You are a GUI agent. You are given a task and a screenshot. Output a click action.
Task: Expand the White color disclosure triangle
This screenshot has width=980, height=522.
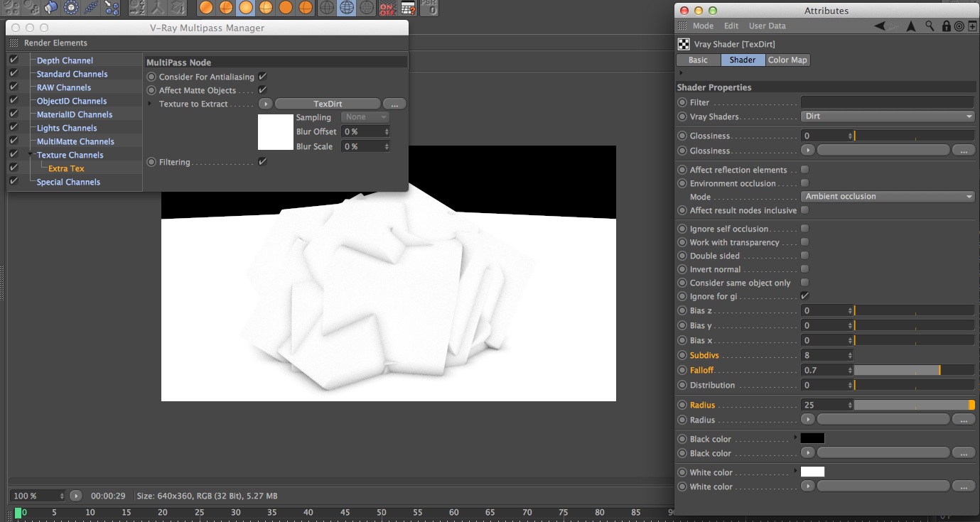click(796, 472)
